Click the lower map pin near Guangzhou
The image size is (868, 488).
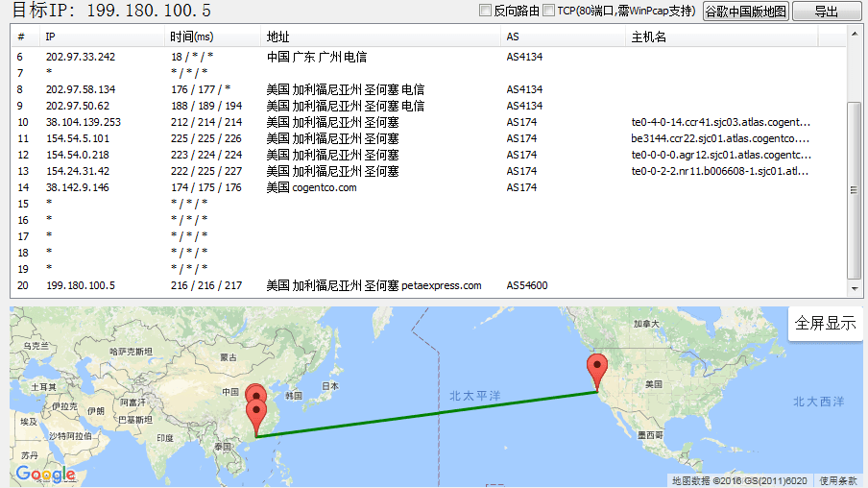[256, 417]
